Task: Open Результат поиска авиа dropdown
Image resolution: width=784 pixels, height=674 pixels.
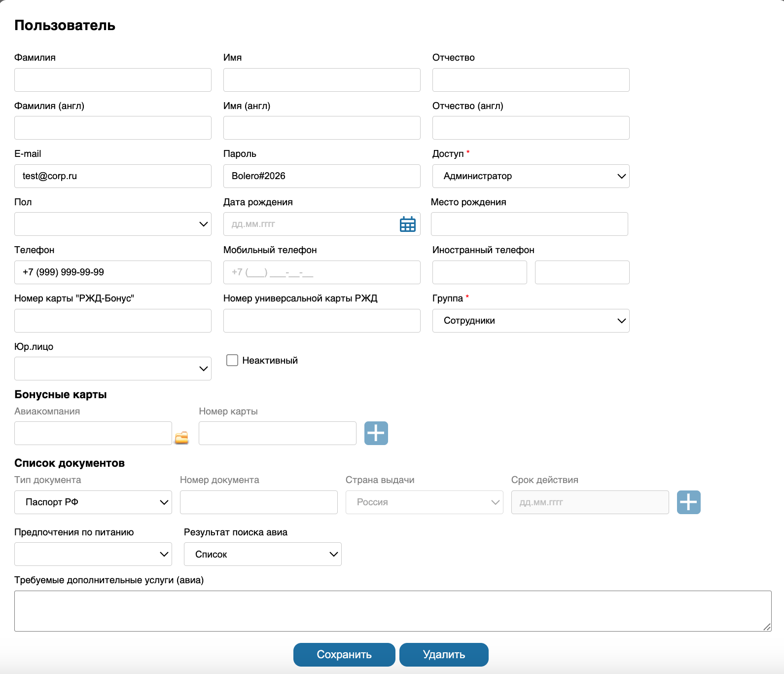Action: coord(263,554)
